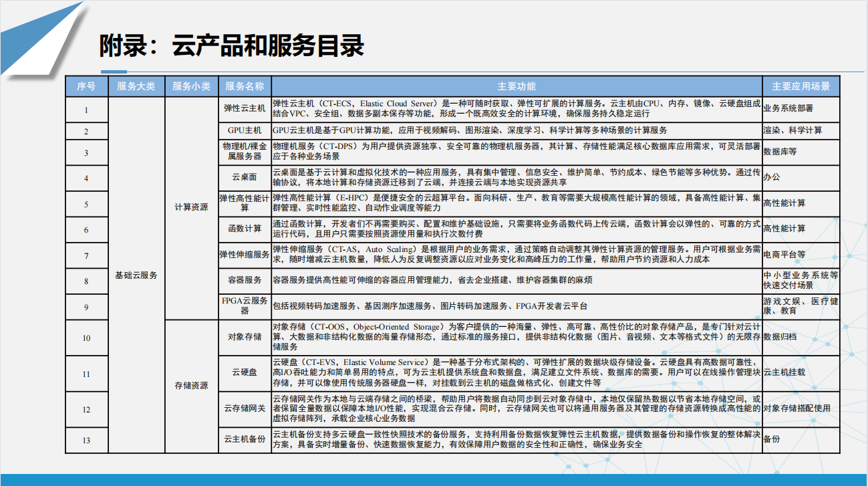Select the 弹性云主机 service name cell
The width and height of the screenshot is (868, 486).
click(x=245, y=108)
